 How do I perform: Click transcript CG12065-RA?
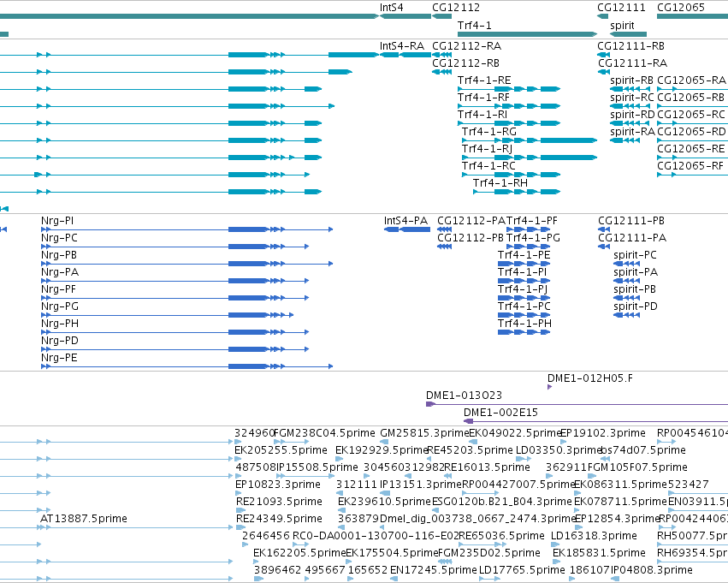[x=691, y=80]
